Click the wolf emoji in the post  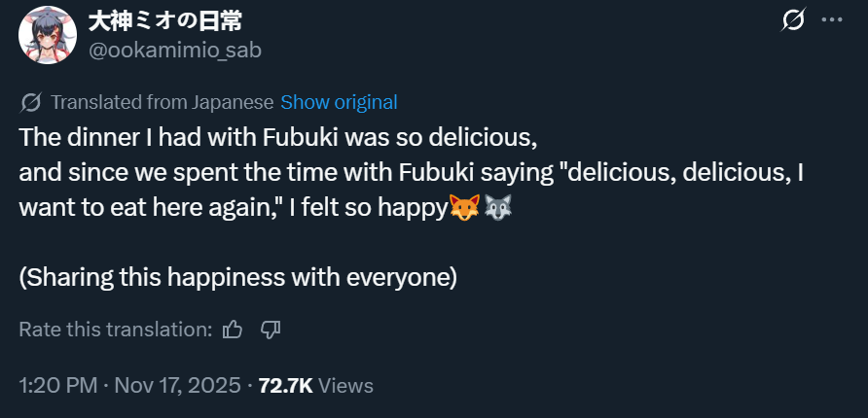(x=498, y=207)
